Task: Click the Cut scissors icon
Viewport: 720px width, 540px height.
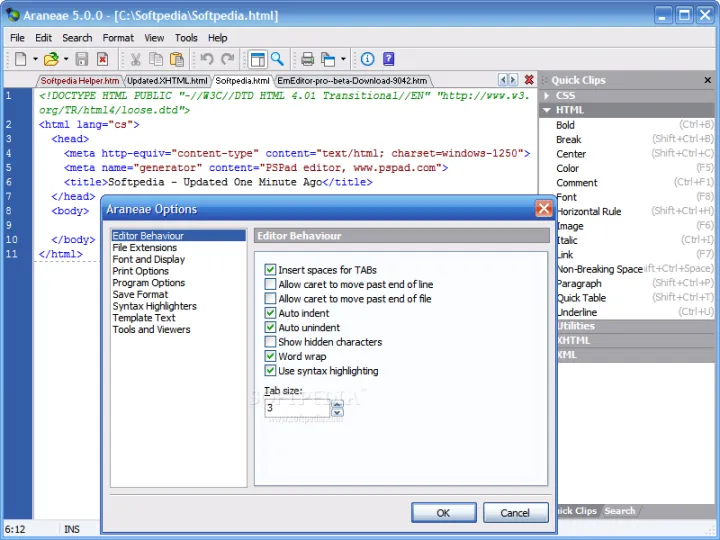Action: point(135,59)
